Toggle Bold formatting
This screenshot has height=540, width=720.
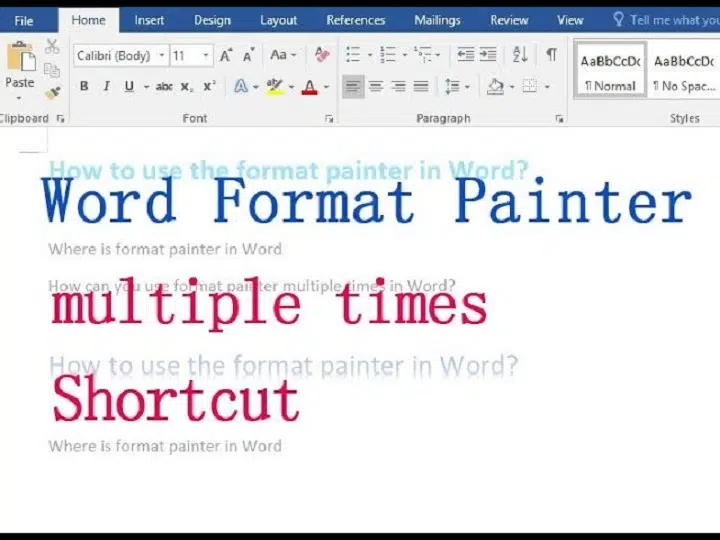84,86
